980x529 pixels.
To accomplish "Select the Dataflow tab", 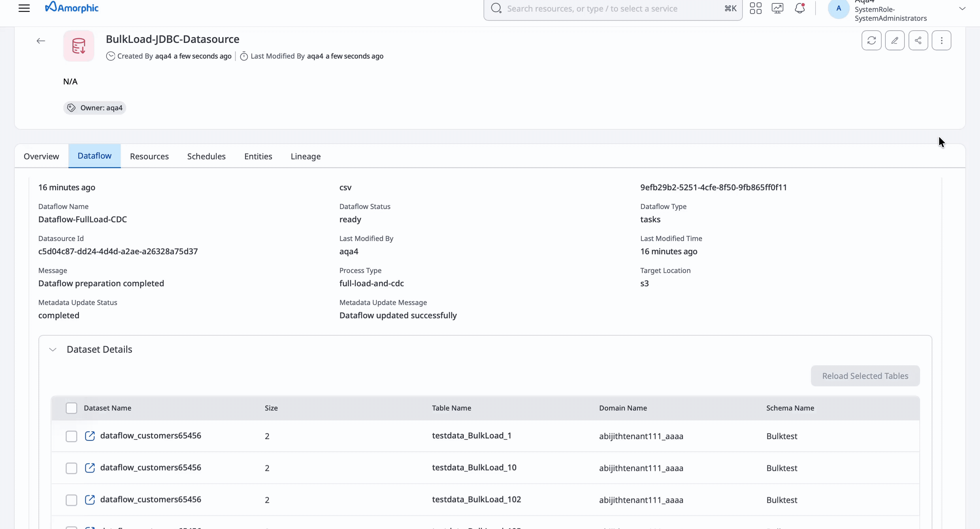I will click(x=94, y=156).
